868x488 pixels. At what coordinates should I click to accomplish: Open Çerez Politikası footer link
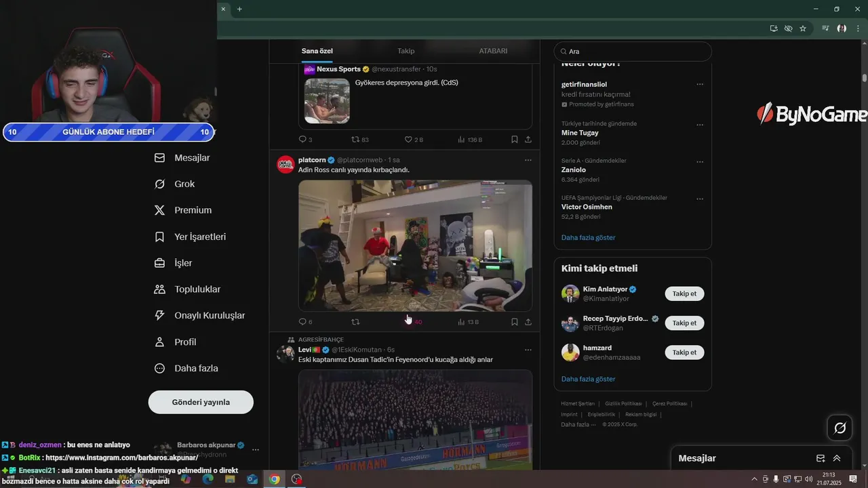coord(669,404)
